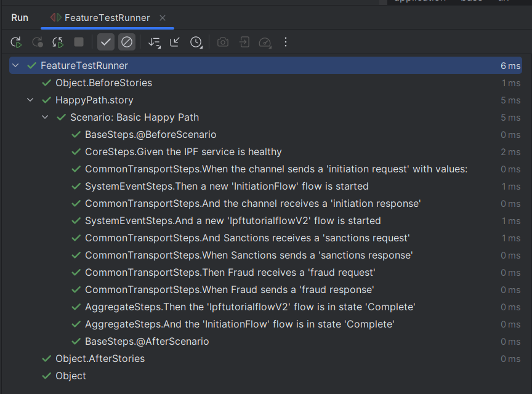Collapse the Basic Happy Path scenario
The width and height of the screenshot is (532, 394).
(44, 117)
